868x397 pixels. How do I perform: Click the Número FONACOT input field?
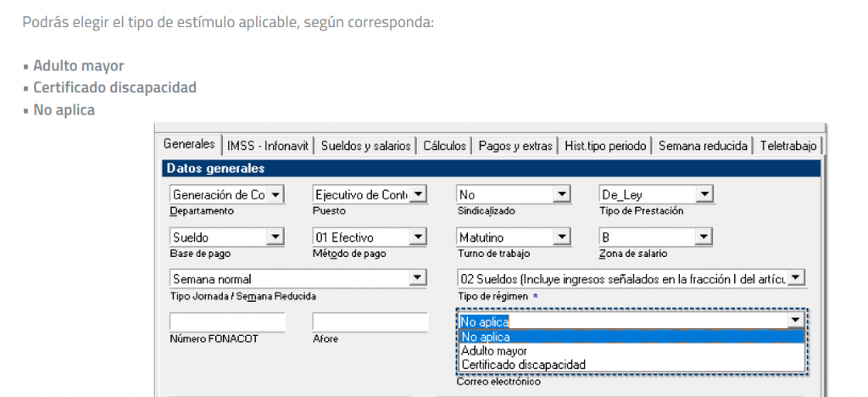pyautogui.click(x=227, y=322)
